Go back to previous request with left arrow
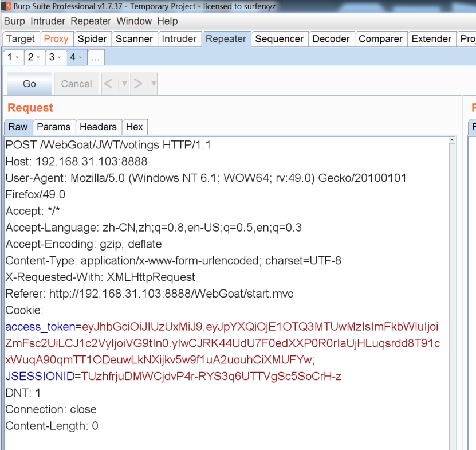The height and width of the screenshot is (450, 476). 109,84
